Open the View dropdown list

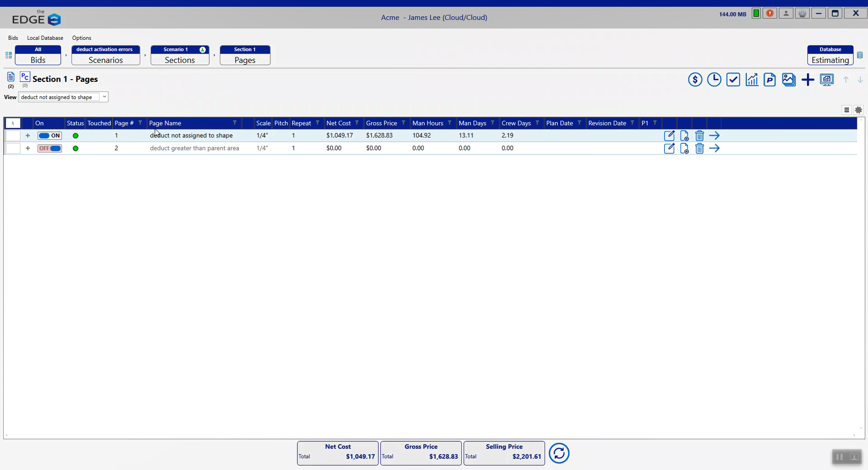tap(104, 97)
